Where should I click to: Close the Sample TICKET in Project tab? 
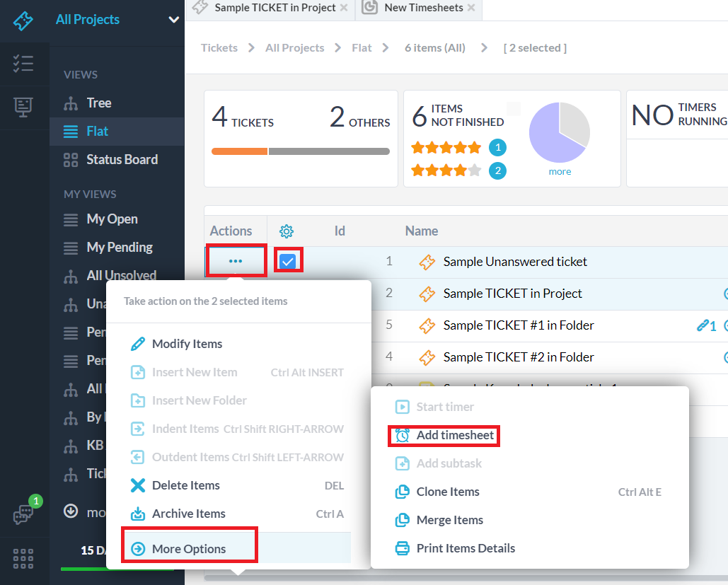(x=344, y=8)
